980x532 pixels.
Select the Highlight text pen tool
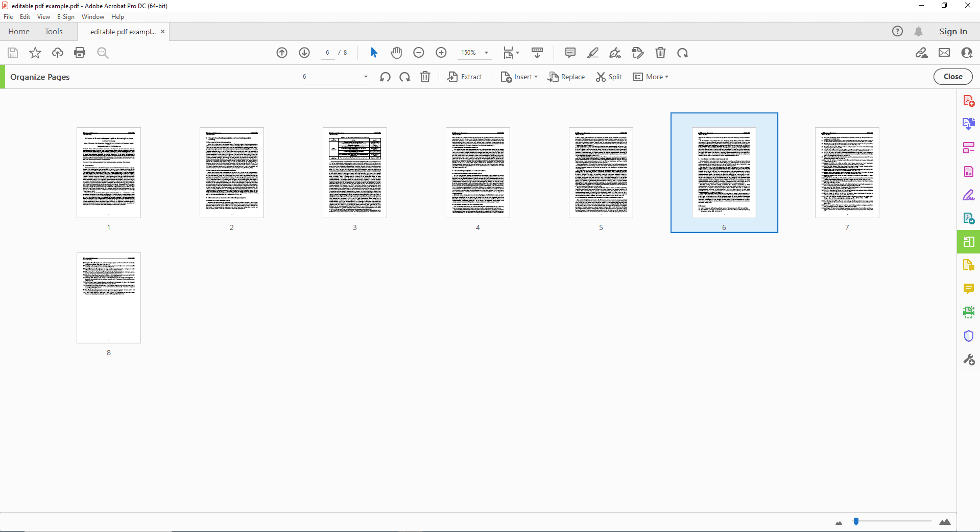[x=593, y=53]
